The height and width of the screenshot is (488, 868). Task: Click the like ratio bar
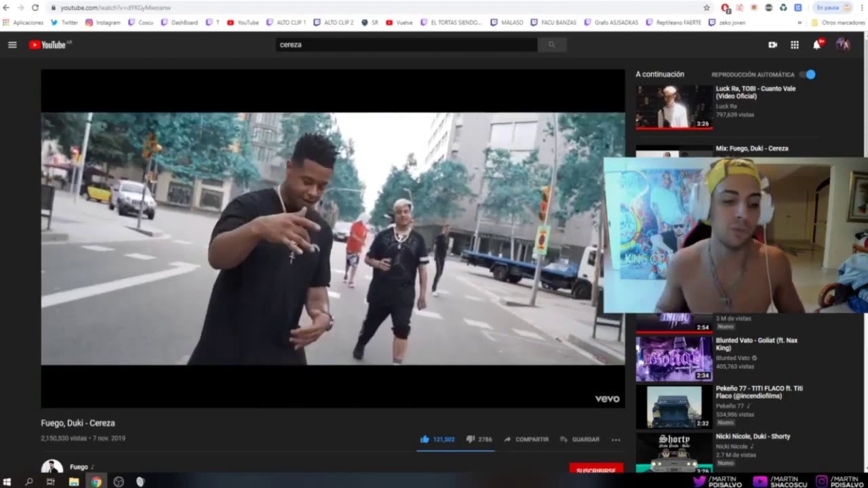[x=454, y=450]
